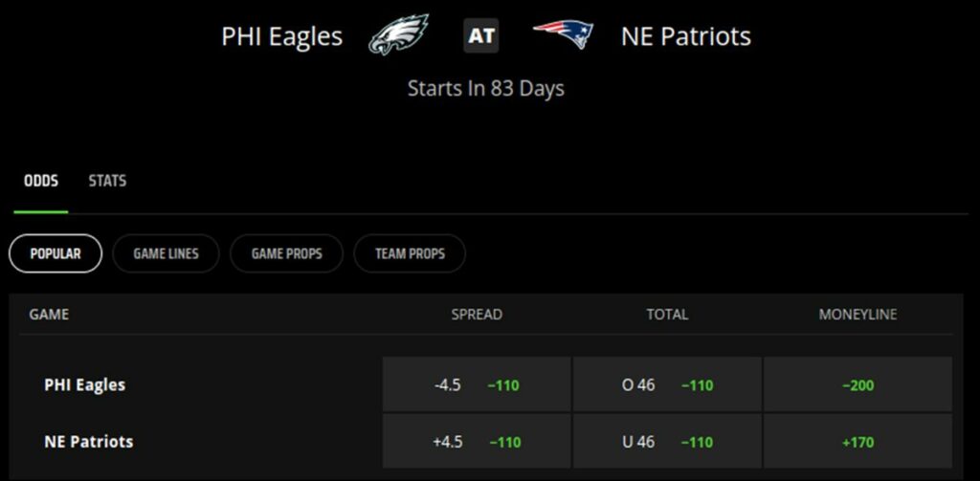Select Eagles moneyline at -200
The height and width of the screenshot is (481, 980).
[857, 385]
